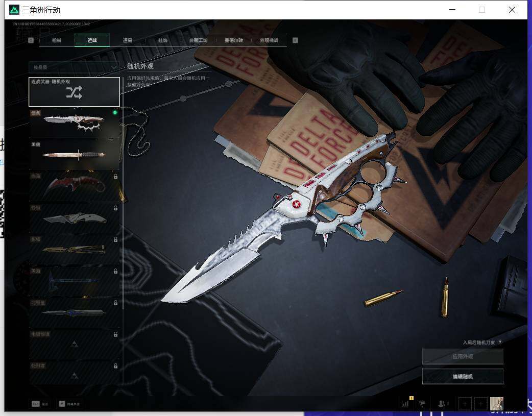Click the lock icon on the butterfly knife row

[x=116, y=239]
